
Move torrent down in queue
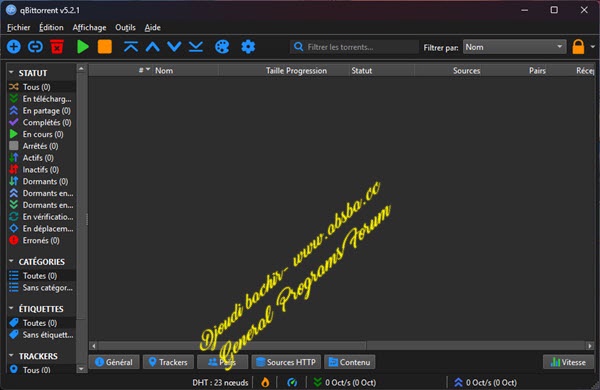point(174,47)
